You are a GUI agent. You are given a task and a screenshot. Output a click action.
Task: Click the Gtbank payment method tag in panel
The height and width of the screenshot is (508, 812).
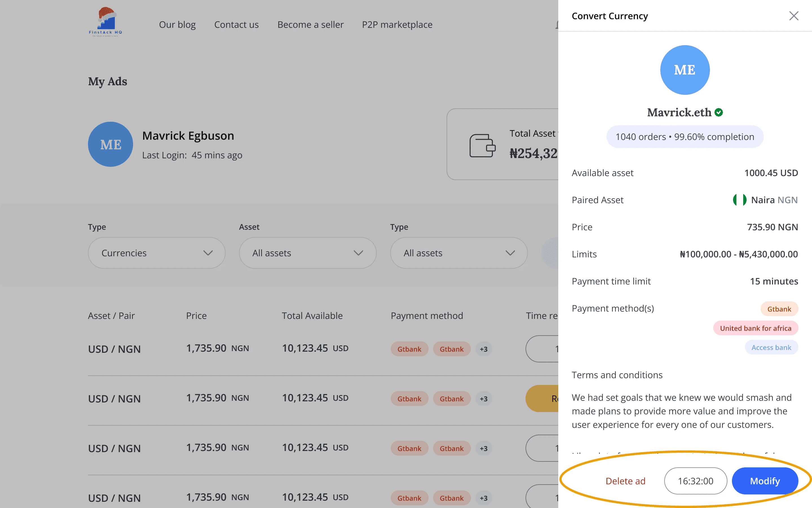click(x=779, y=309)
